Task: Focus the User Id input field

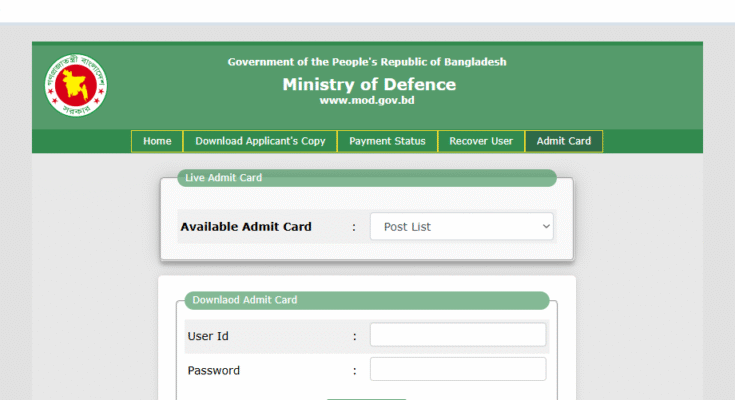Action: coord(458,335)
